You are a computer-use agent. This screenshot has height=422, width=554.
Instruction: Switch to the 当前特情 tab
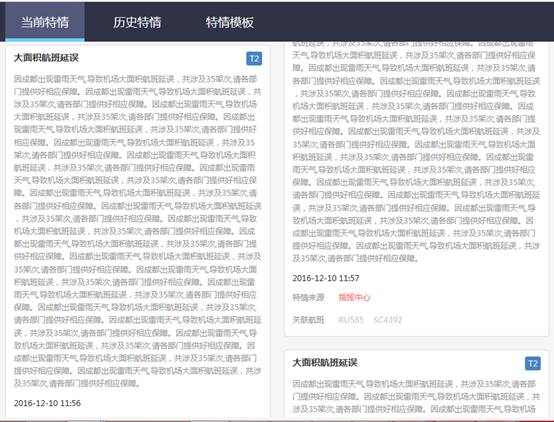point(45,22)
